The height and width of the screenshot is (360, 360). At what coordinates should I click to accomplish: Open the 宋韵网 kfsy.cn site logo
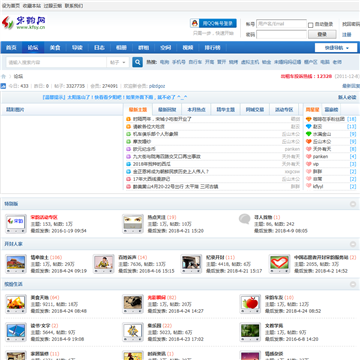click(x=24, y=23)
